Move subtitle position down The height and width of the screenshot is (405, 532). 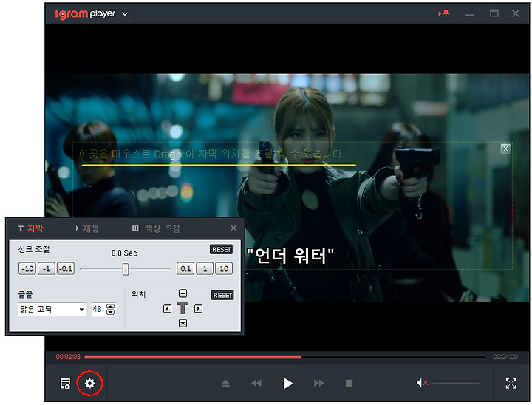tap(183, 323)
